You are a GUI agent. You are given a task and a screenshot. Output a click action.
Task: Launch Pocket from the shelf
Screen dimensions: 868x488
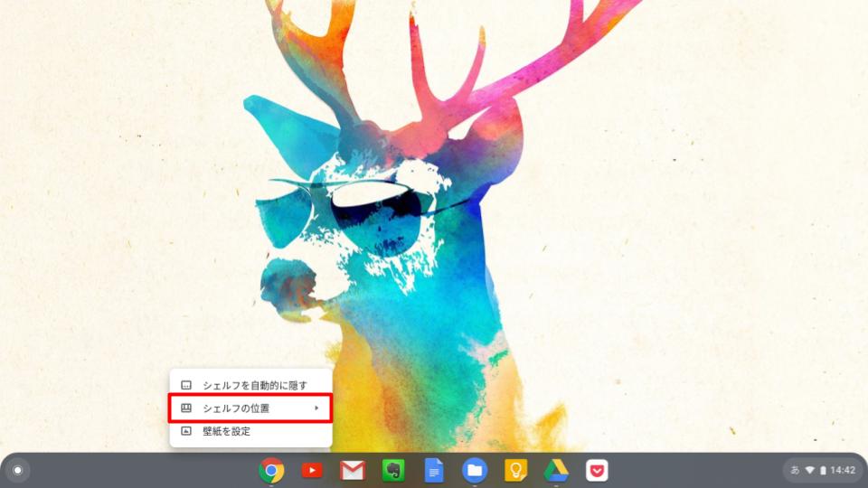597,470
